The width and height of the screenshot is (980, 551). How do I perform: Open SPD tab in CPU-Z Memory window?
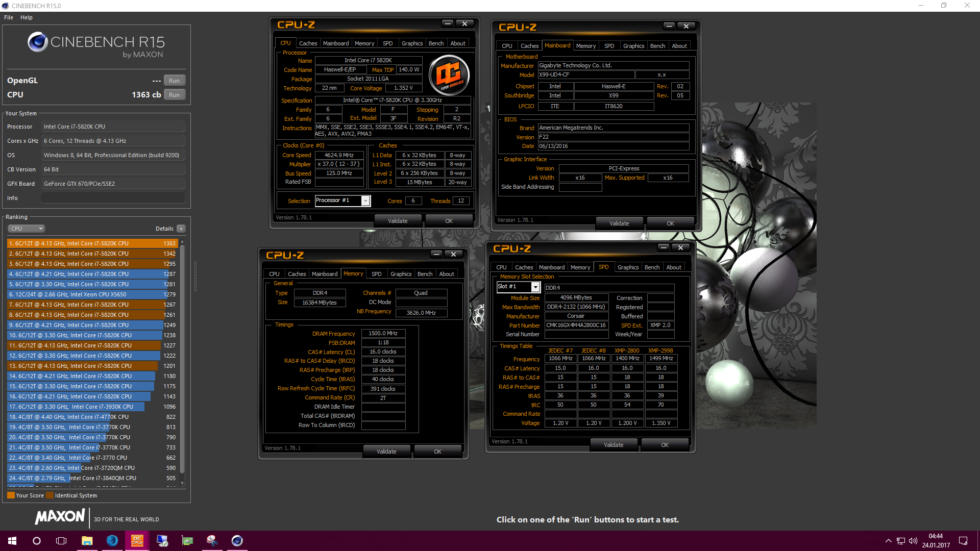(377, 274)
